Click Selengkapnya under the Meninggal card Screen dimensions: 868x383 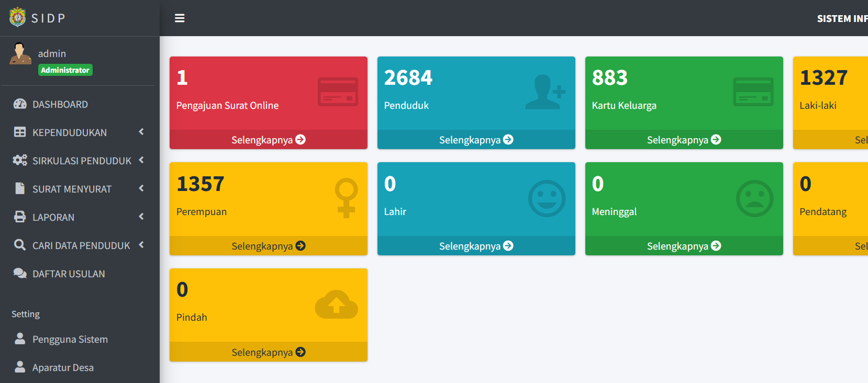coord(684,246)
